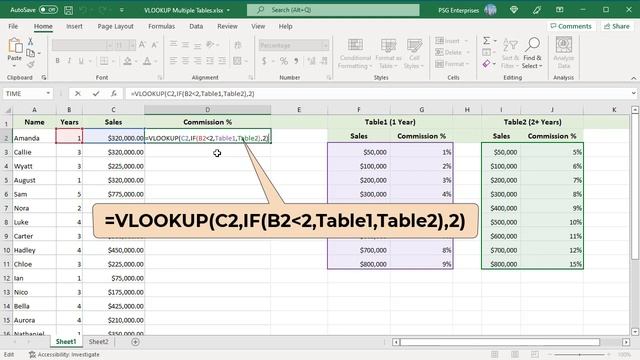Click the Borders icon
This screenshot has width=640, height=360.
[x=104, y=61]
